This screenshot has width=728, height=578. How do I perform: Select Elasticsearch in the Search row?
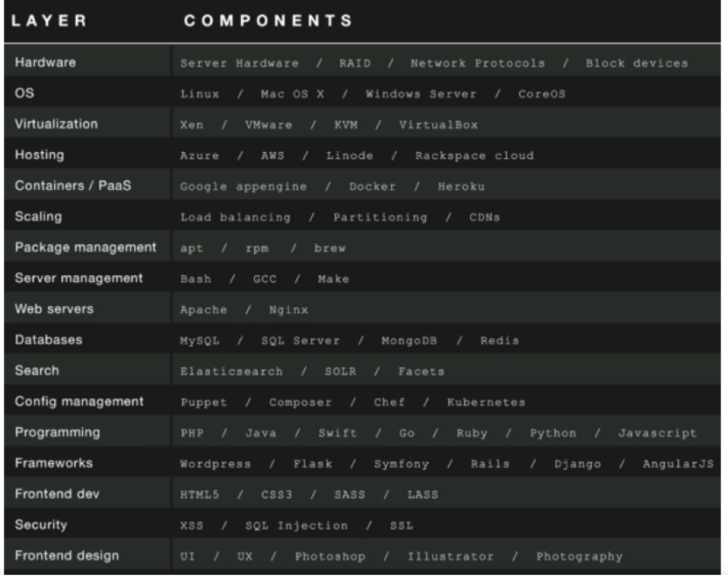pos(232,372)
